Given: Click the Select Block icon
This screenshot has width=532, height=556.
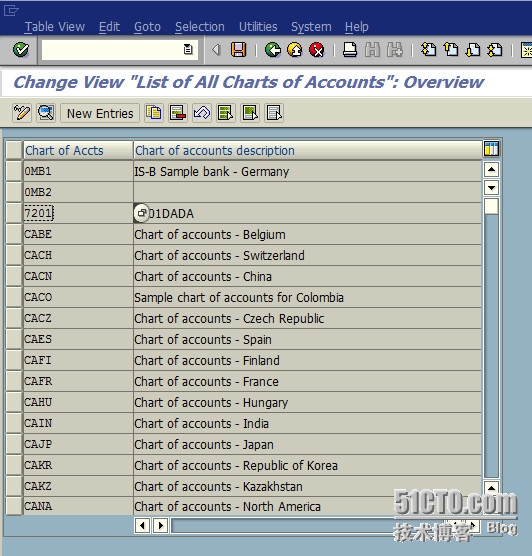Looking at the screenshot, I should (x=250, y=113).
